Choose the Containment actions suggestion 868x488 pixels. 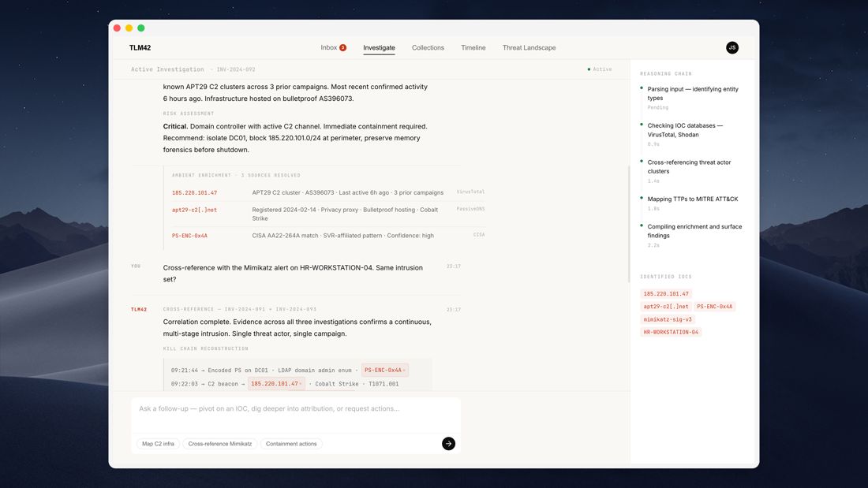click(291, 444)
